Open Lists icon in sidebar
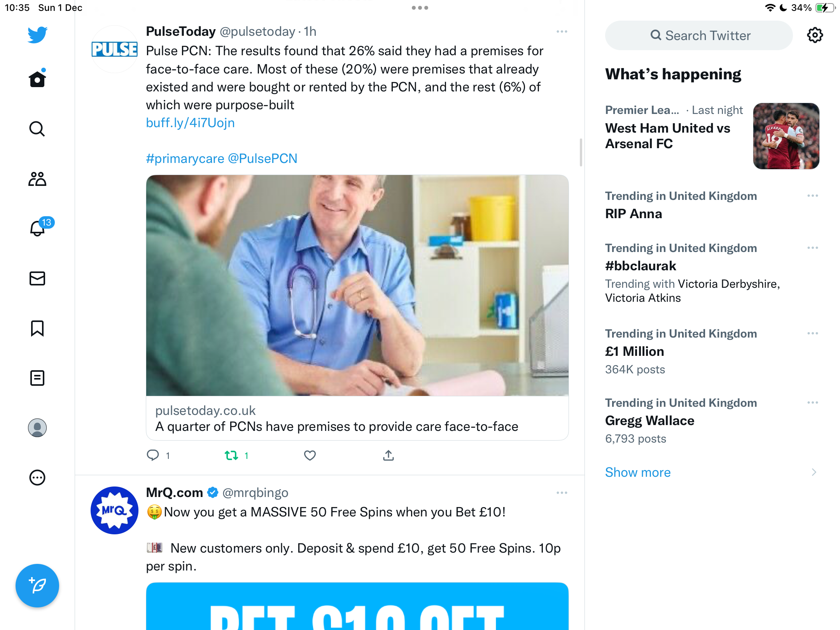Image resolution: width=840 pixels, height=630 pixels. point(37,378)
